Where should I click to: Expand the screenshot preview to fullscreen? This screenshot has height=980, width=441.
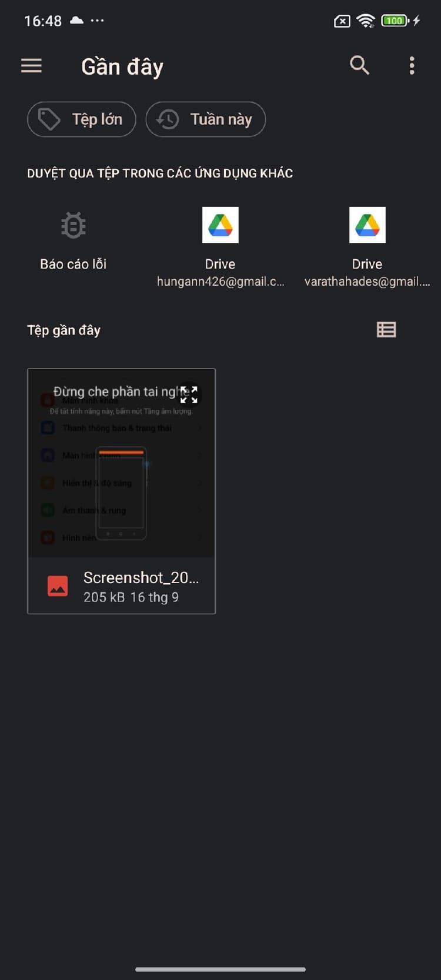pyautogui.click(x=189, y=394)
